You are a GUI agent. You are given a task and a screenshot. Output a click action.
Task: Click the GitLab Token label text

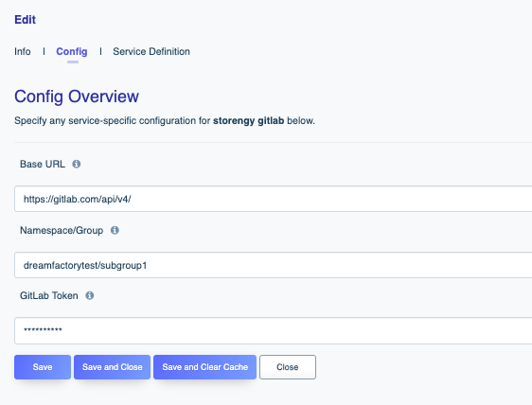coord(49,296)
